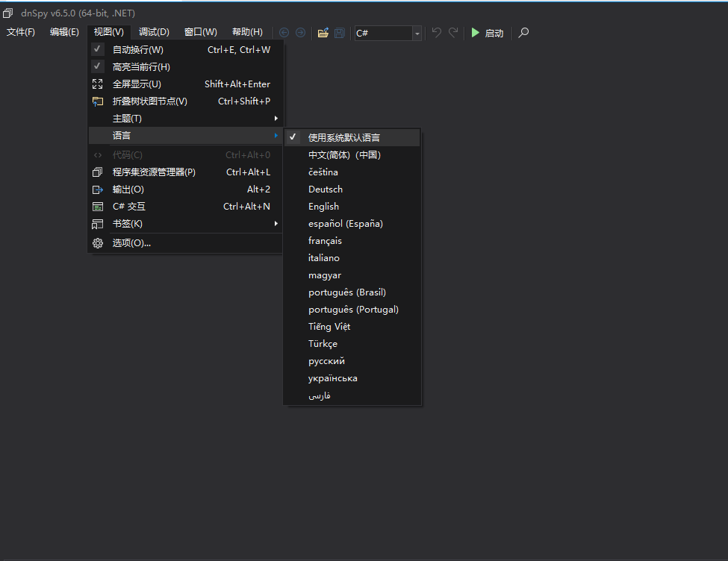Image resolution: width=728 pixels, height=561 pixels.
Task: Select 使用系统默认语言 checked language option
Action: pyautogui.click(x=343, y=138)
